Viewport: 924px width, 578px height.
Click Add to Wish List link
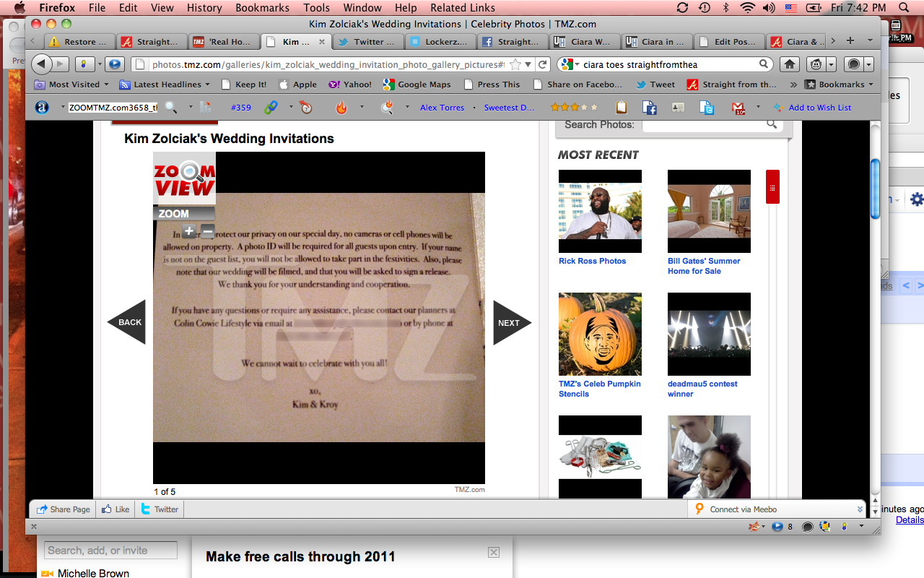click(x=819, y=108)
